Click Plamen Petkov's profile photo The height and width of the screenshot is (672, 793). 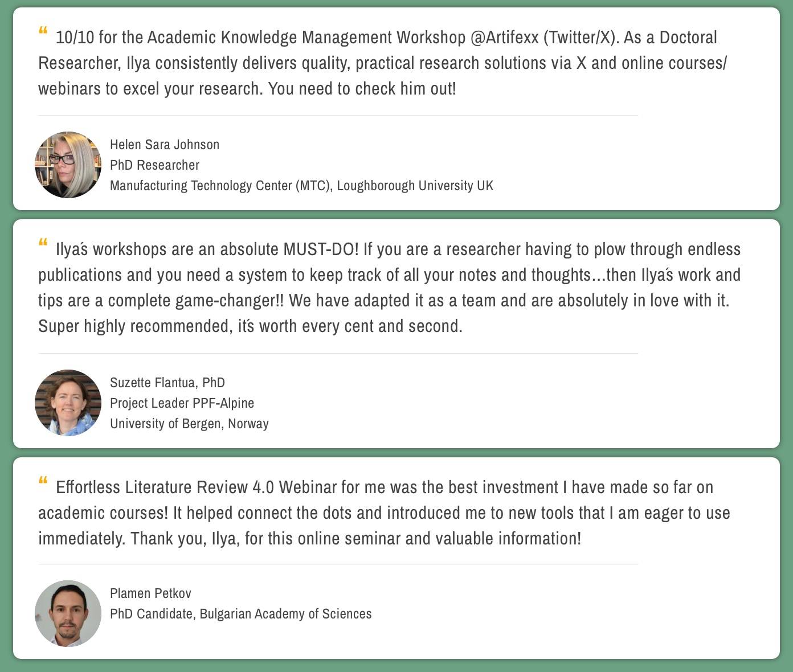[68, 614]
